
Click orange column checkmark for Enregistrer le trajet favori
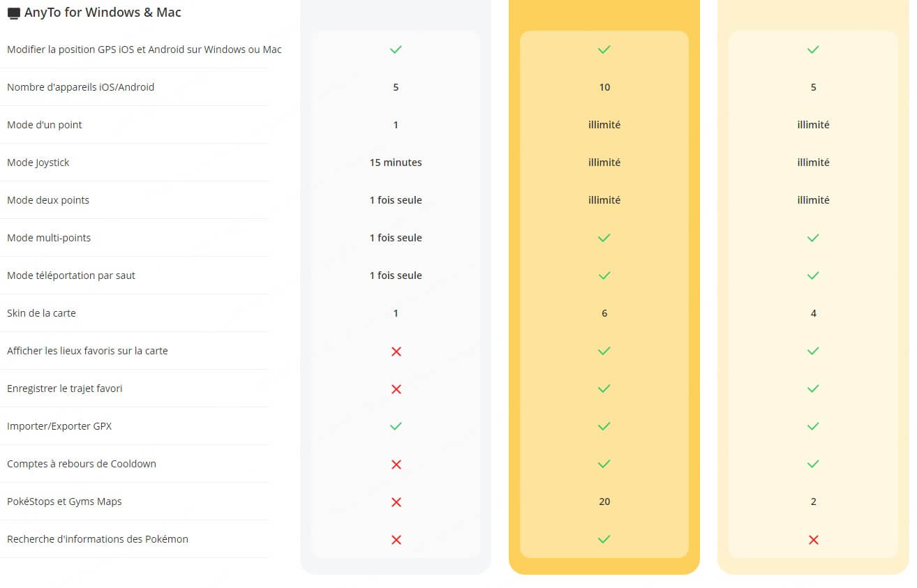604,389
